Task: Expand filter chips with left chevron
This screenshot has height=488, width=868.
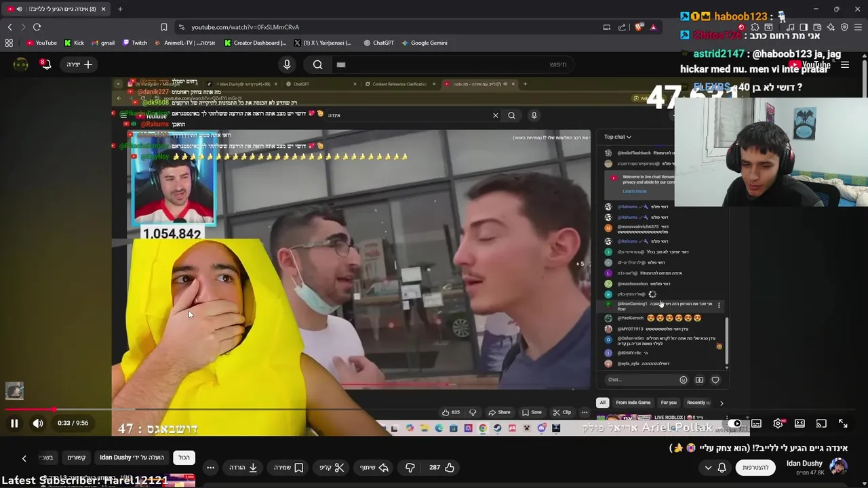Action: click(x=24, y=458)
